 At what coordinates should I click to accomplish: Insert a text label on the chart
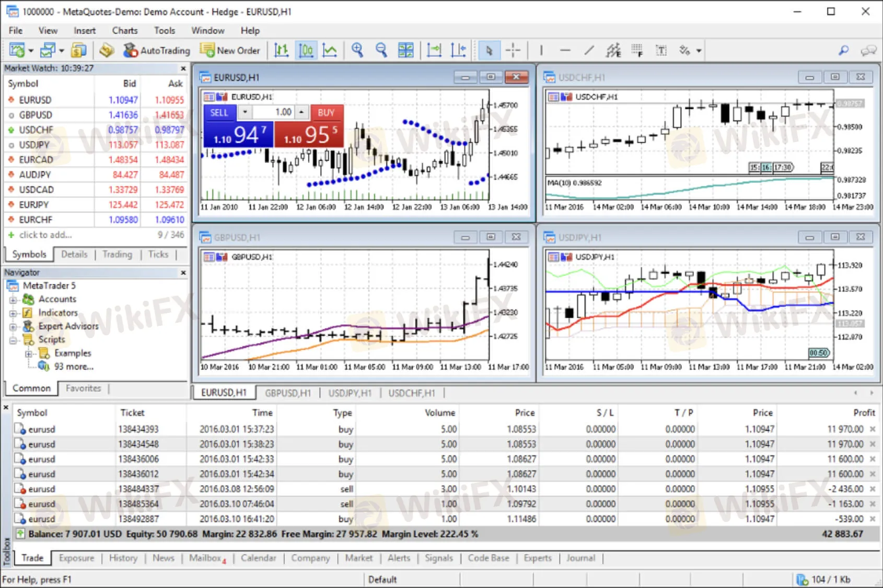point(661,50)
